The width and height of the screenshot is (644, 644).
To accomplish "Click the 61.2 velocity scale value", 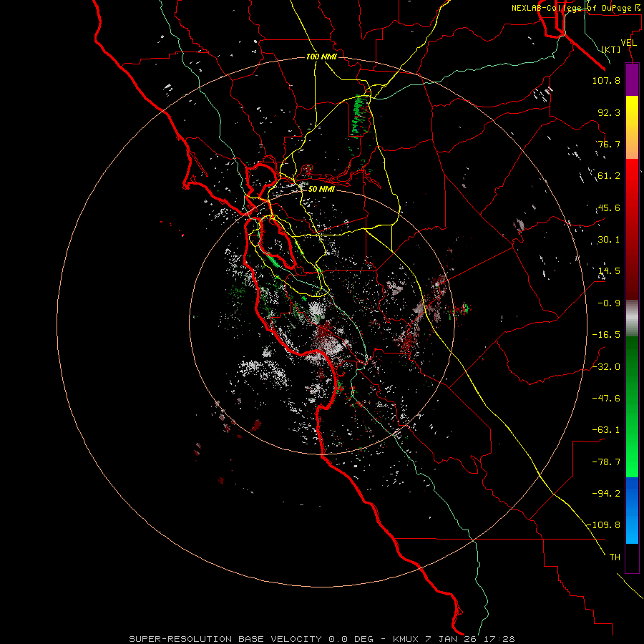I will pyautogui.click(x=609, y=176).
